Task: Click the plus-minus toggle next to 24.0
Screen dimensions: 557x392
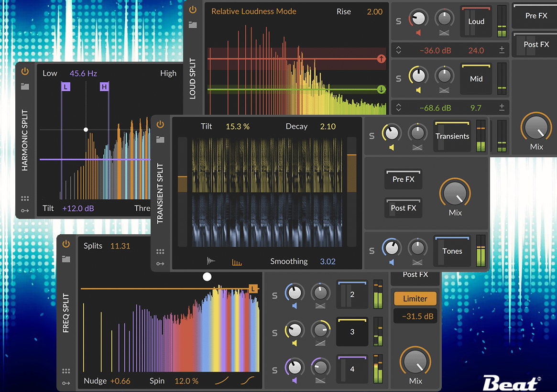Action: click(x=502, y=50)
